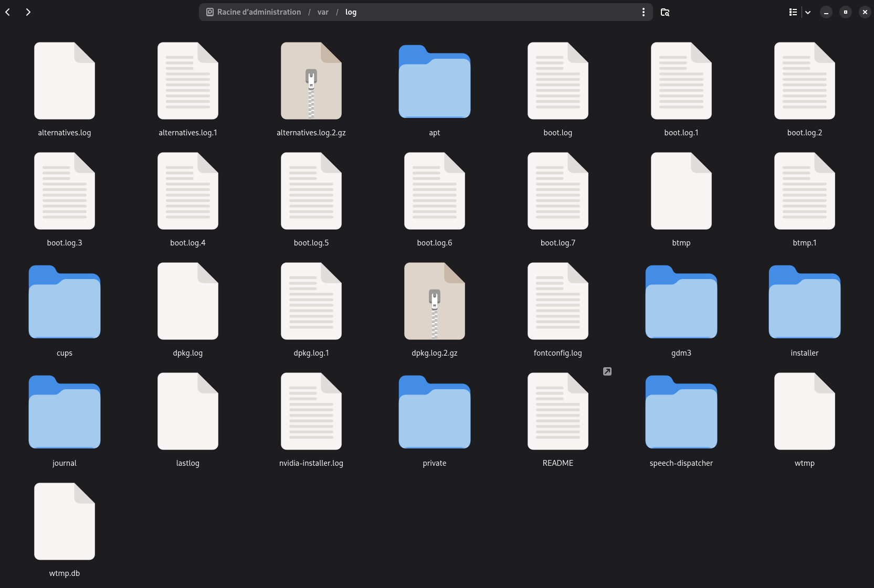Click the 'boot.log.6' label
874x588 pixels.
[x=435, y=243]
